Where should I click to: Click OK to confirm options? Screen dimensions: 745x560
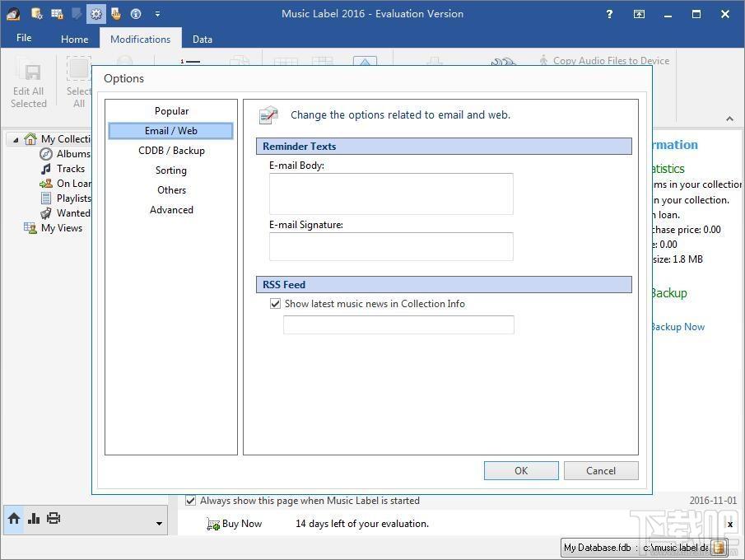point(521,470)
